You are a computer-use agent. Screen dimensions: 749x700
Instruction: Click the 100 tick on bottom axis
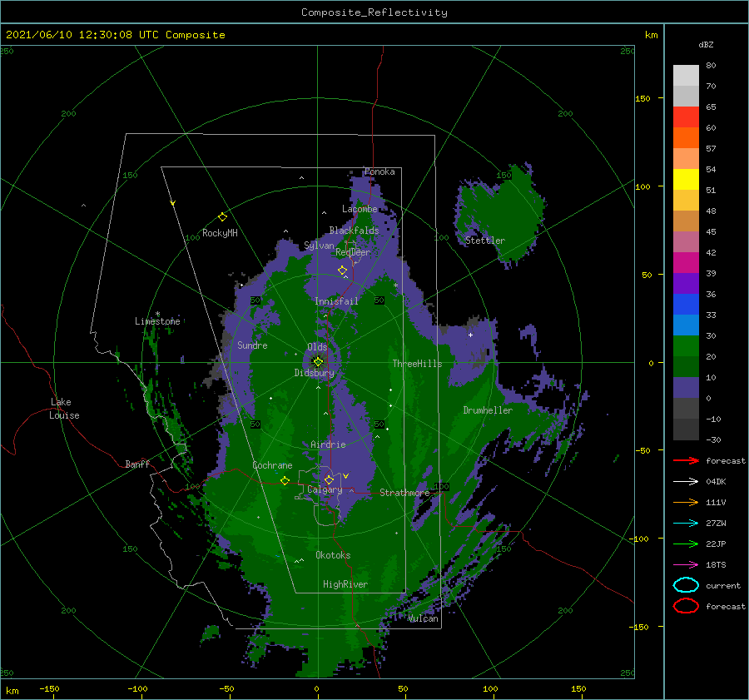coord(490,688)
